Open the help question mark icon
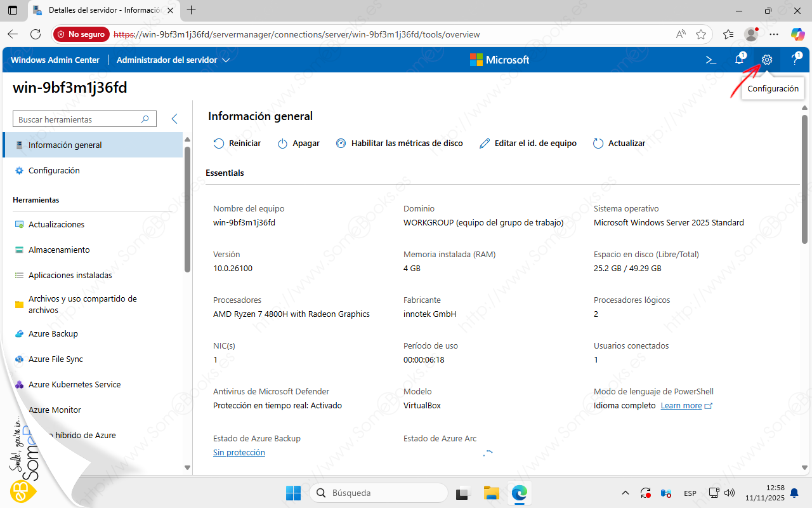This screenshot has height=508, width=812. (795, 60)
